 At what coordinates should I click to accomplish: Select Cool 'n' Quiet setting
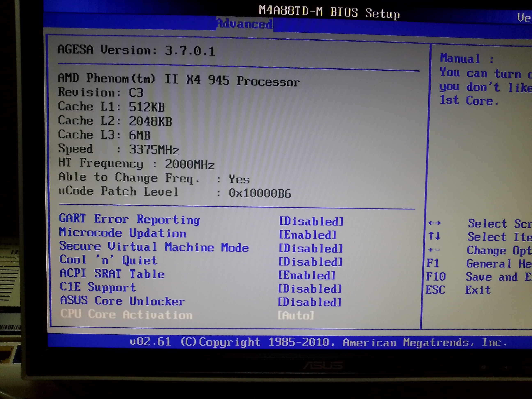tap(108, 260)
